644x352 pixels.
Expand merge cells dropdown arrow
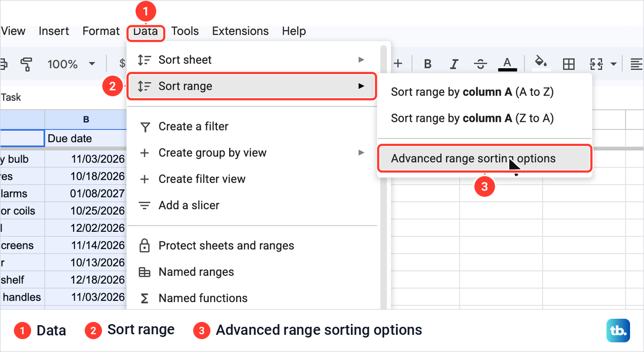click(613, 64)
